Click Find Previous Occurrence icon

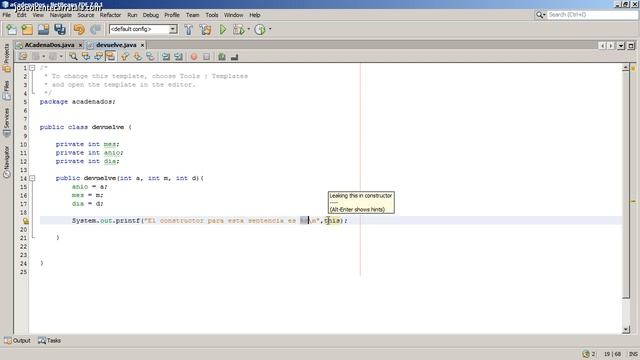(86, 57)
